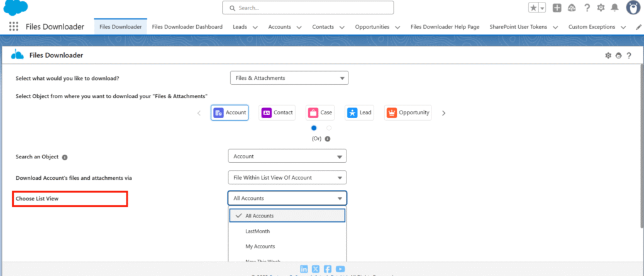Viewport: 644px width, 276px height.
Task: Click the global Search field
Action: (308, 8)
